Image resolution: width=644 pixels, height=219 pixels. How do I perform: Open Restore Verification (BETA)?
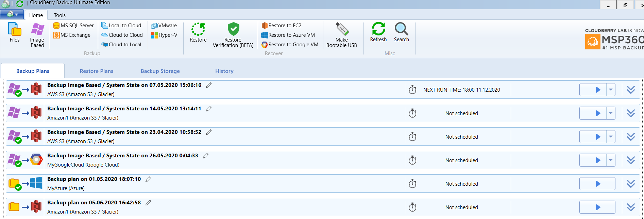[233, 35]
